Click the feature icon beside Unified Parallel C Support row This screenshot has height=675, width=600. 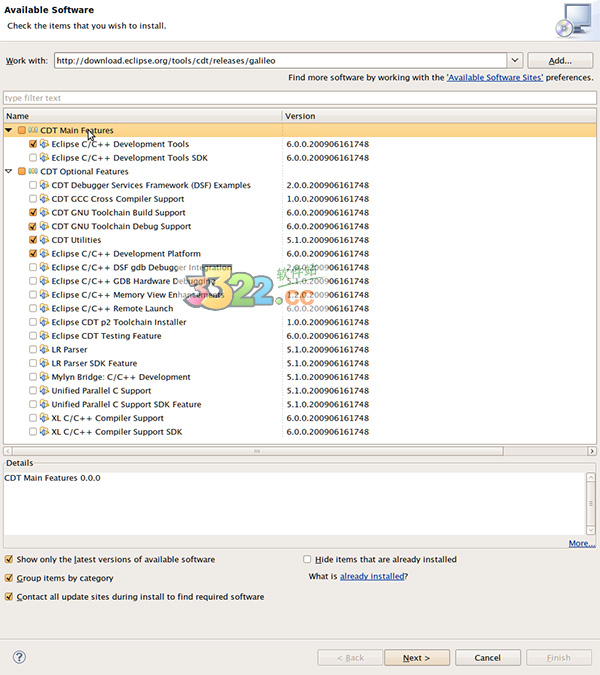click(44, 390)
